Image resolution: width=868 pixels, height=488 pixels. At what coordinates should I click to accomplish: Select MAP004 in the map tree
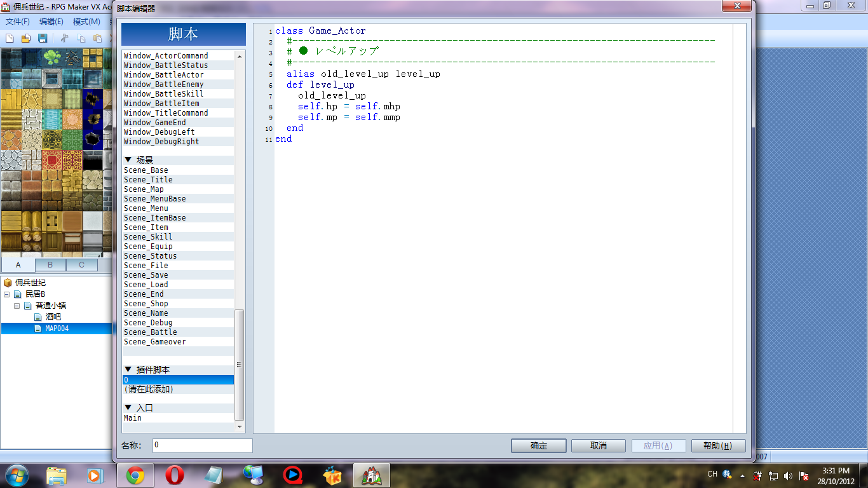[57, 329]
